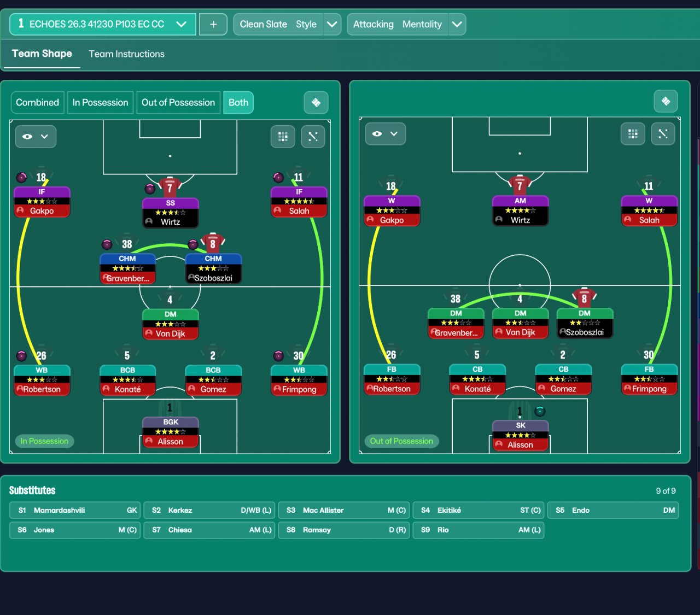700x615 pixels.
Task: Select Gravenberch CHM role card
Action: coord(127,268)
